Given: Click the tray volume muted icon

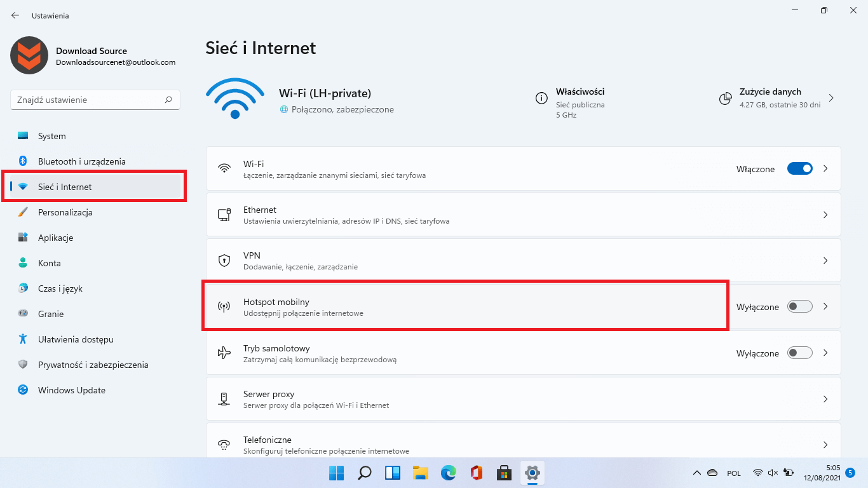Looking at the screenshot, I should 773,473.
